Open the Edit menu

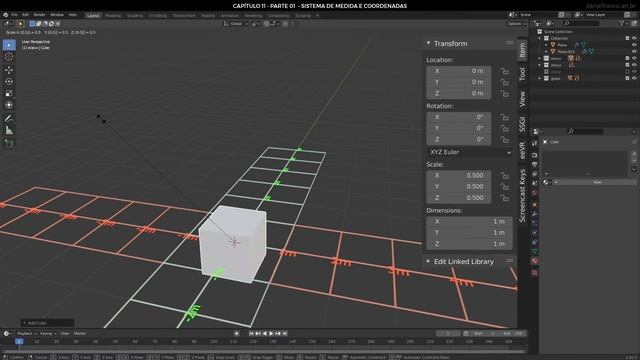[25, 15]
